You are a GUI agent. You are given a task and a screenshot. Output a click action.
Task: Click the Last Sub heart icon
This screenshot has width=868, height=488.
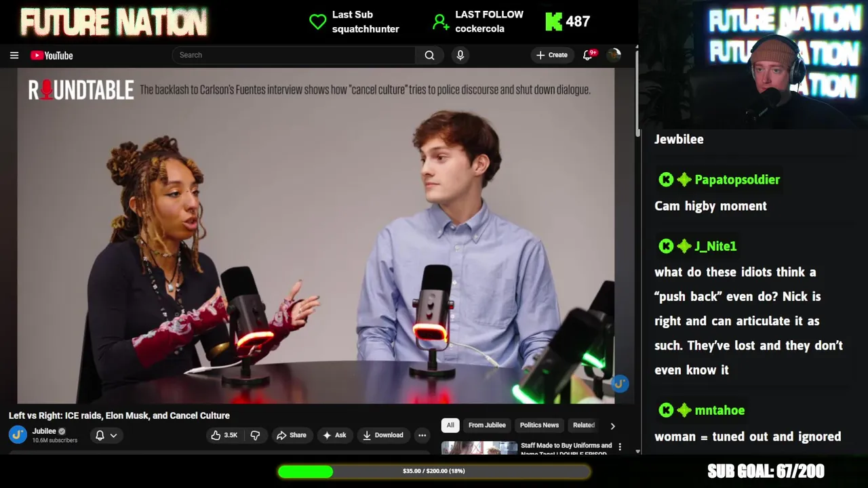[318, 22]
